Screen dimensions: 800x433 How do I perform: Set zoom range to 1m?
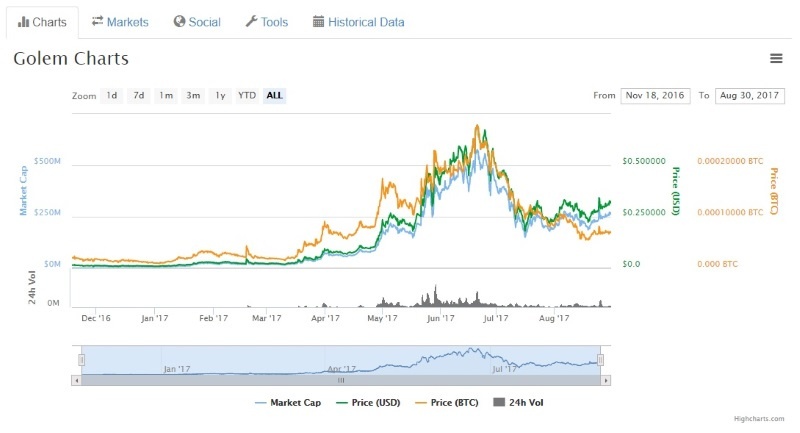click(x=166, y=95)
